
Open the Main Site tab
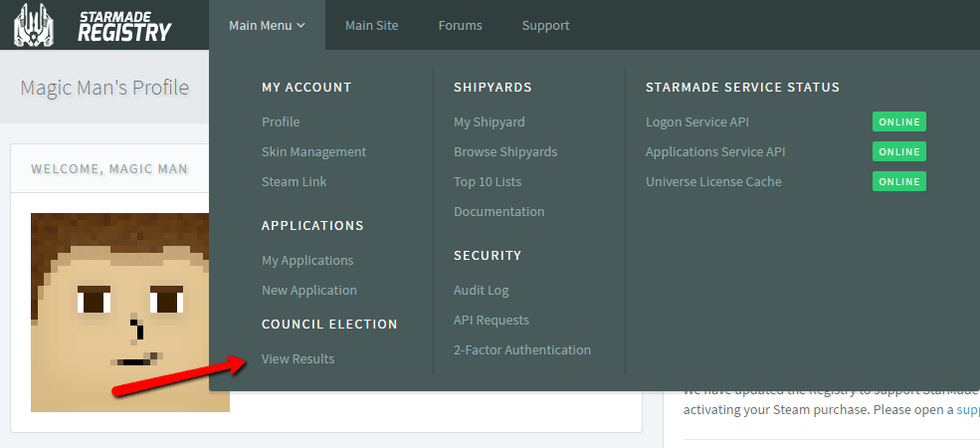pos(371,26)
